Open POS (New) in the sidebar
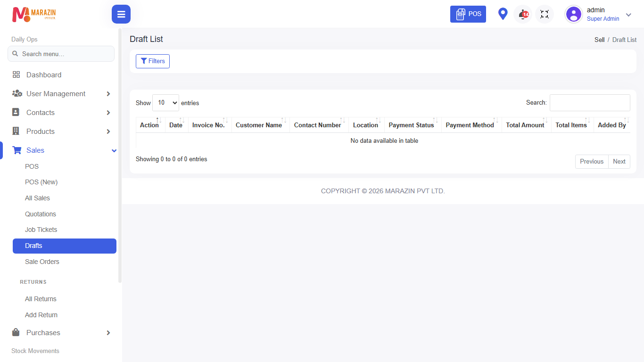 (41, 182)
